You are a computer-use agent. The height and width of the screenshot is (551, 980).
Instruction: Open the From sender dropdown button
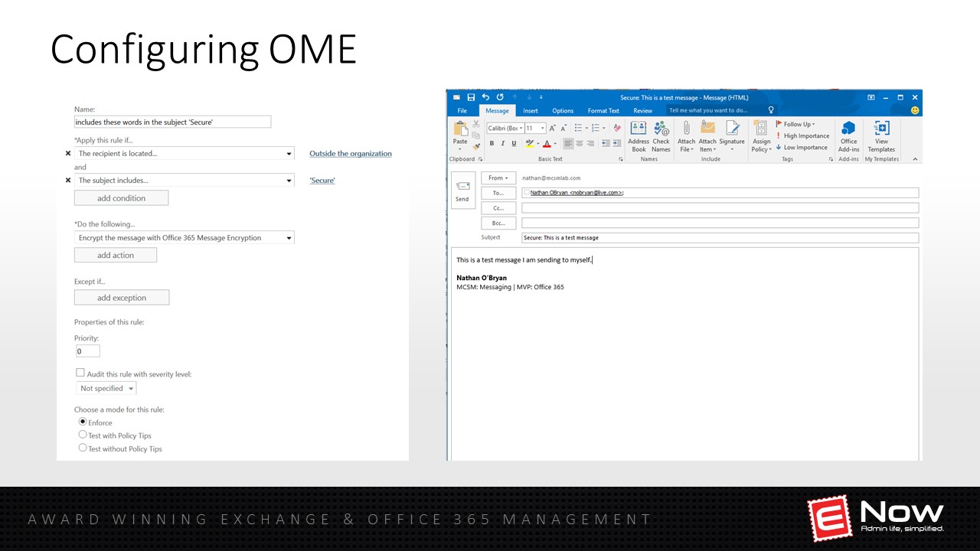[x=498, y=178]
